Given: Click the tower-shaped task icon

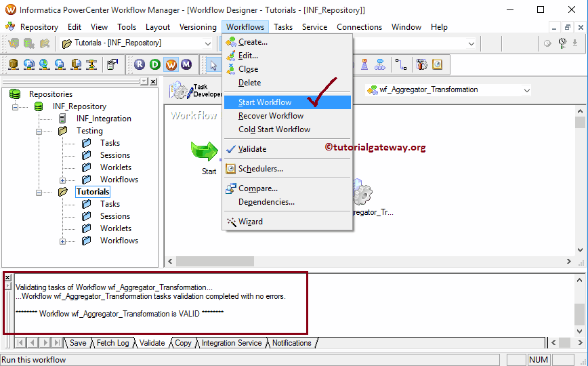Looking at the screenshot, I should click(364, 64).
